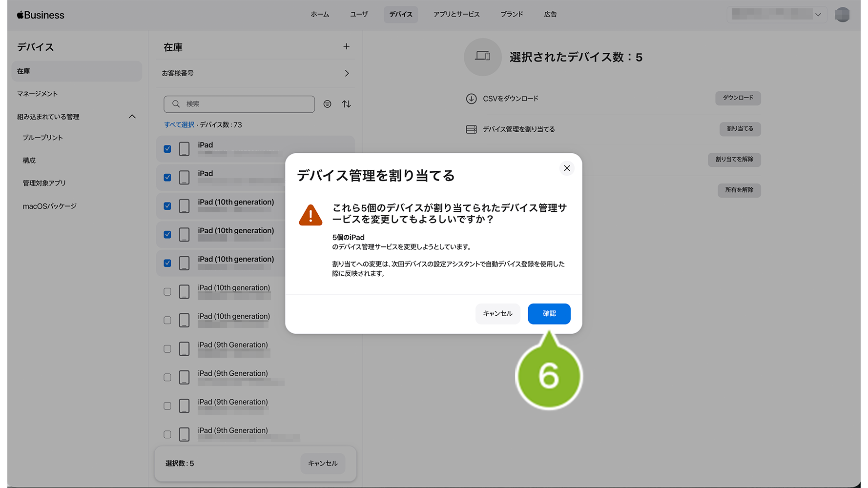Screen dimensions: 868x488
Task: Uncheck the first iPad (10th generation) checkbox
Action: pyautogui.click(x=167, y=206)
